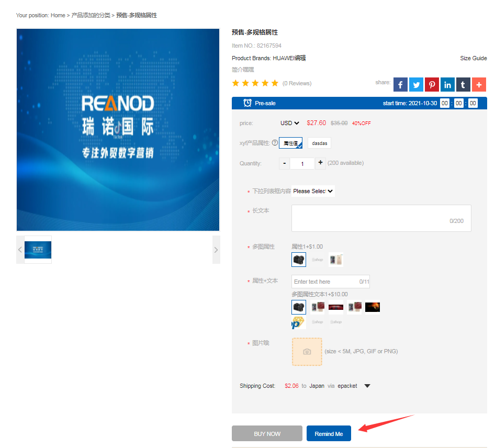The width and height of the screenshot is (495, 448).
Task: Click the Remind Me button
Action: click(329, 433)
